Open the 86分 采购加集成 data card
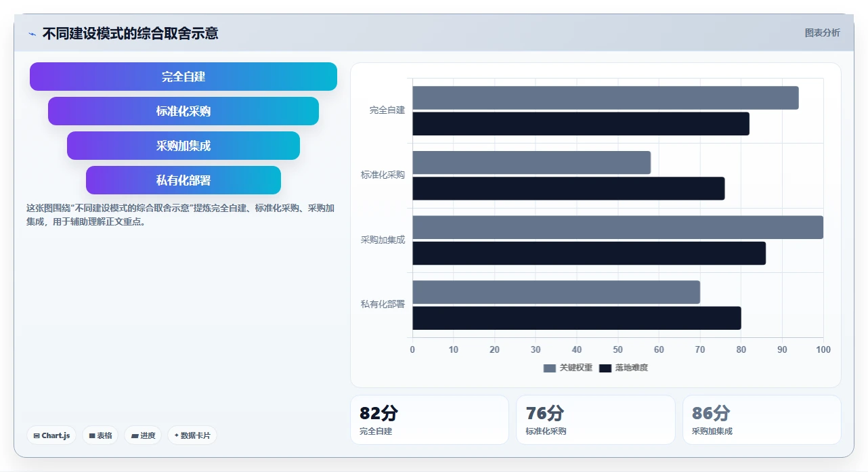868x472 pixels. [762, 420]
